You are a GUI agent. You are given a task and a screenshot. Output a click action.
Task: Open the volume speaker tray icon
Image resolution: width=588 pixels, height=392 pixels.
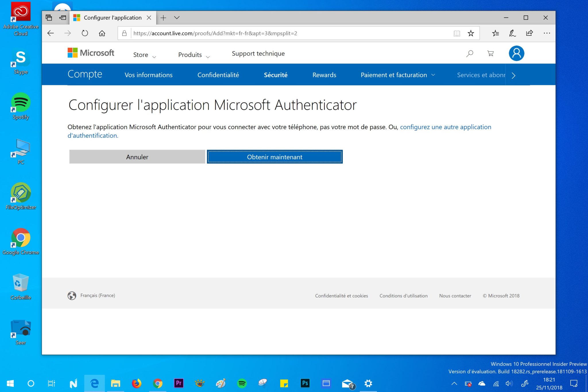coord(509,383)
